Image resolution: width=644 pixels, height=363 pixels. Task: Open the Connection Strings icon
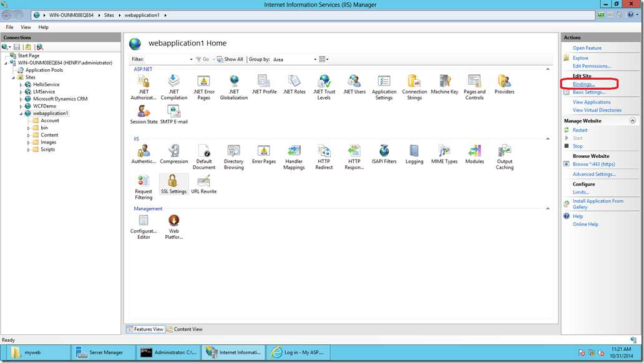click(414, 87)
